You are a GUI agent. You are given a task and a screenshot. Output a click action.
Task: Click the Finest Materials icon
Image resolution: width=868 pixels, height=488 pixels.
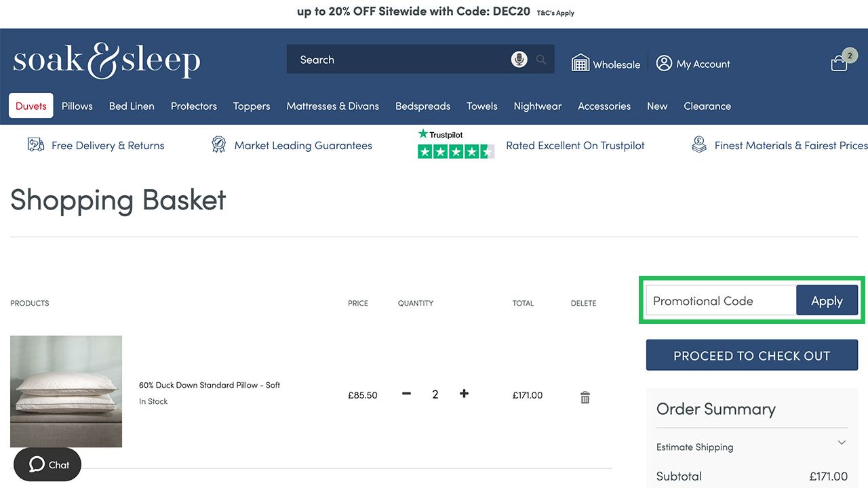tap(699, 144)
